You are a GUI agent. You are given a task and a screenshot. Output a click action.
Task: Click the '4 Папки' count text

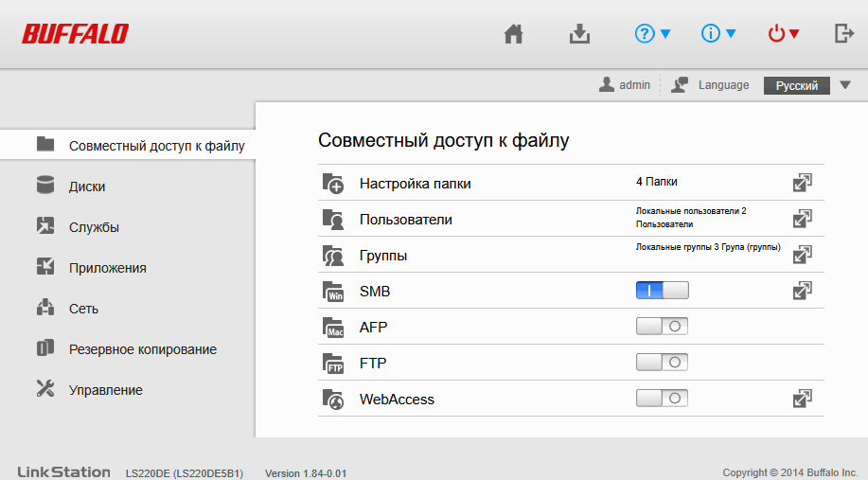click(x=657, y=182)
